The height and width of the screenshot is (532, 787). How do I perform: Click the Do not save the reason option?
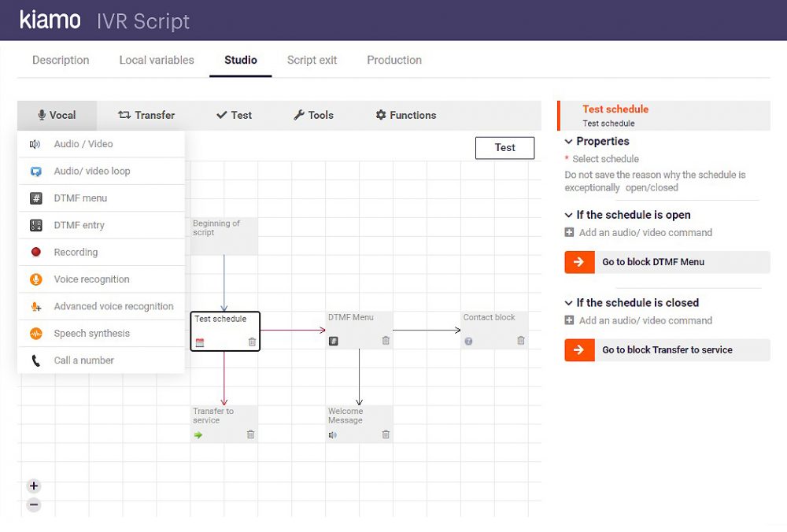(655, 181)
